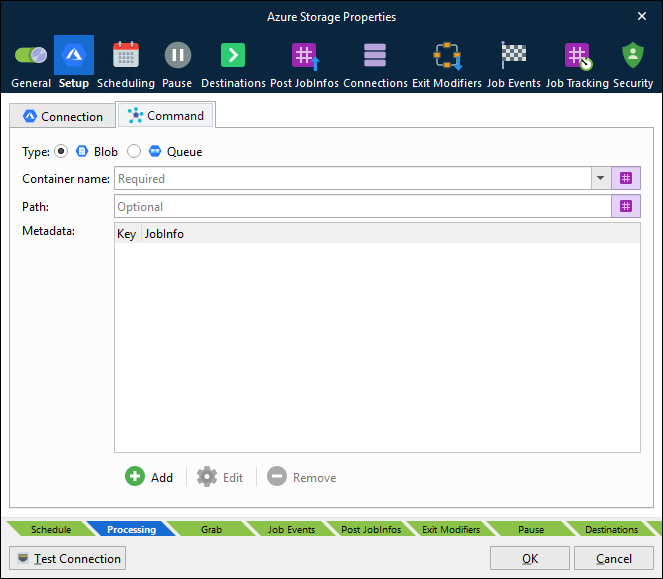Viewport: 663px width, 579px height.
Task: Open the Connections stacked bars icon
Action: tap(375, 55)
